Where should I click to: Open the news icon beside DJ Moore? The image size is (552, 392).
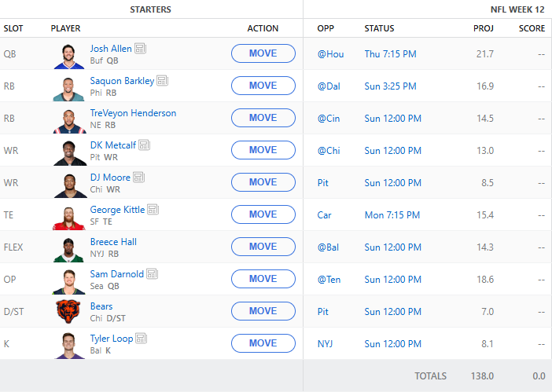click(x=138, y=178)
